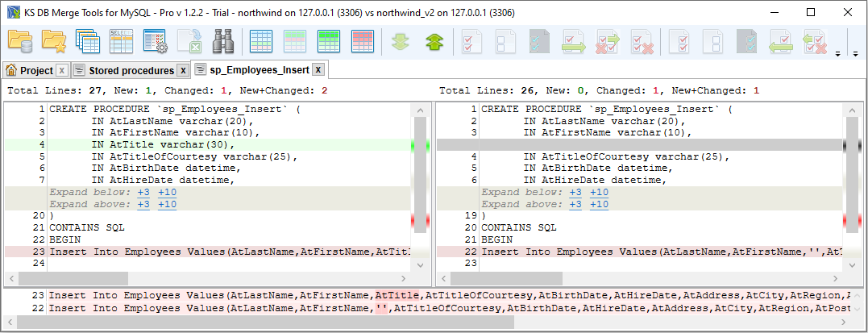Screen dimensions: 868x333
Task: Switch to Stored procedures tab
Action: [x=131, y=70]
